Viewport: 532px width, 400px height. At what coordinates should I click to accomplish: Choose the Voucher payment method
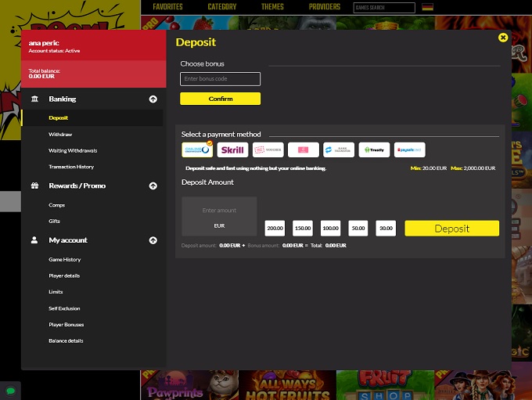pyautogui.click(x=268, y=150)
